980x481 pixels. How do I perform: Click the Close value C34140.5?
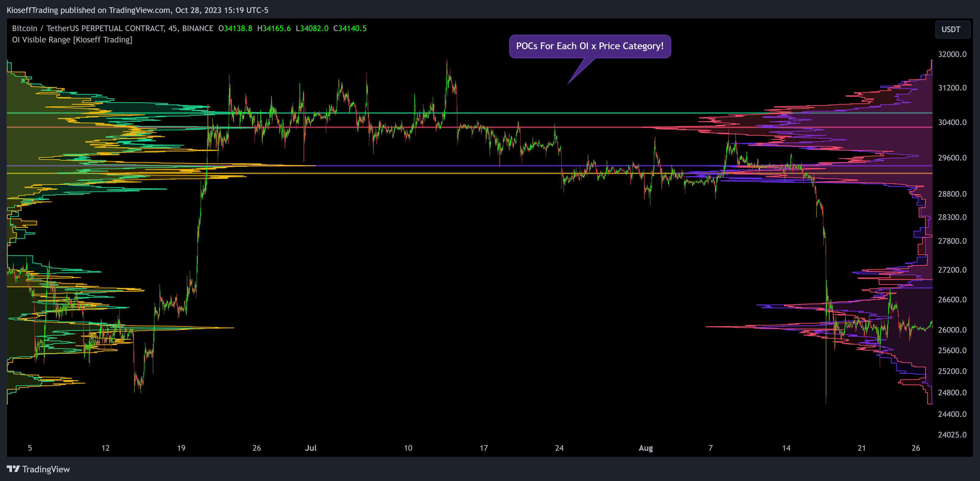[350, 28]
